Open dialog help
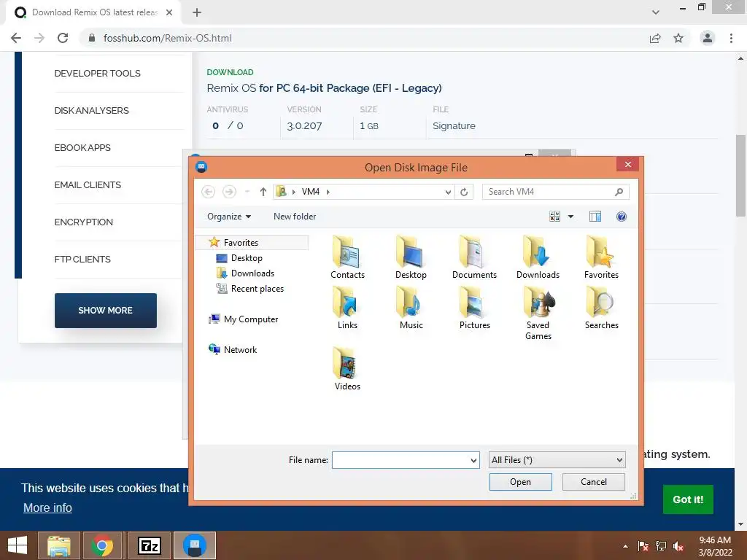This screenshot has width=747, height=560. (x=622, y=217)
